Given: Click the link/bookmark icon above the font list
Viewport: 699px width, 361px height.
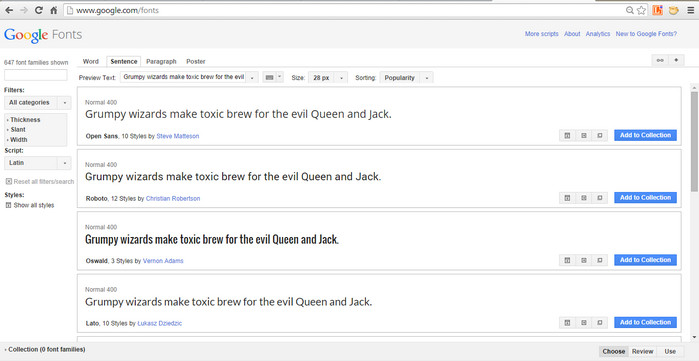Looking at the screenshot, I should pos(660,61).
